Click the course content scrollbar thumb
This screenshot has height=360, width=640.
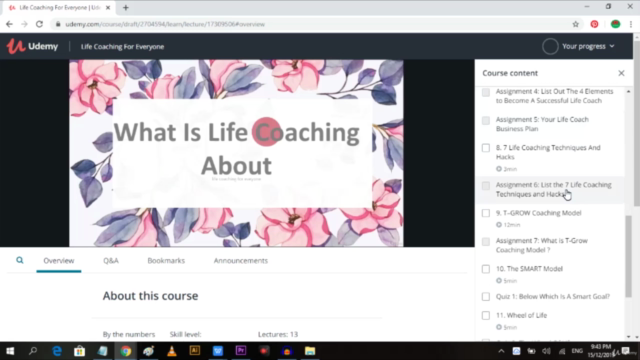[x=628, y=256]
